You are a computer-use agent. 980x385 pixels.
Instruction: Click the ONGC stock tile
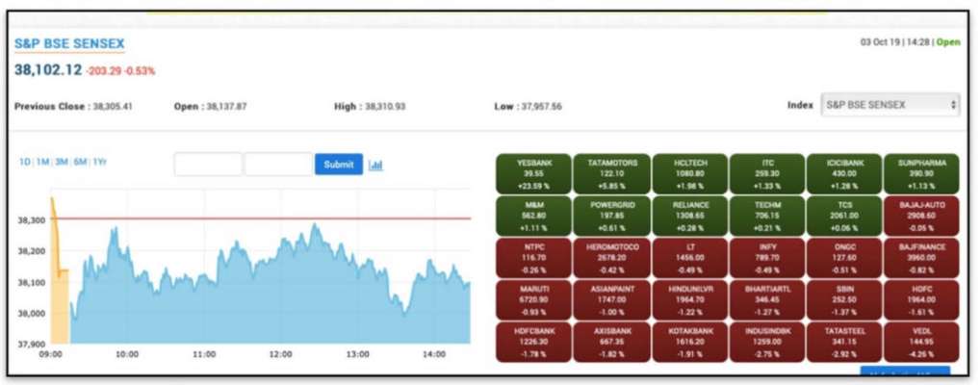coord(845,258)
